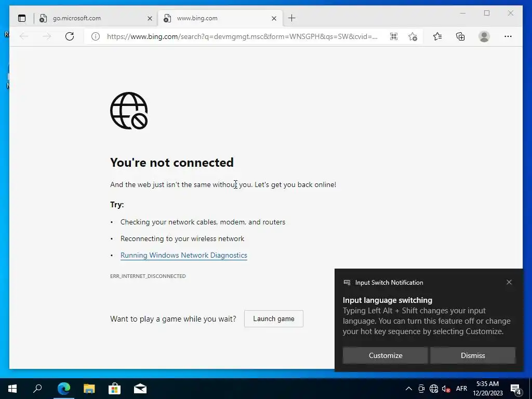532x399 pixels.
Task: Show hidden system tray icons
Action: point(409,389)
